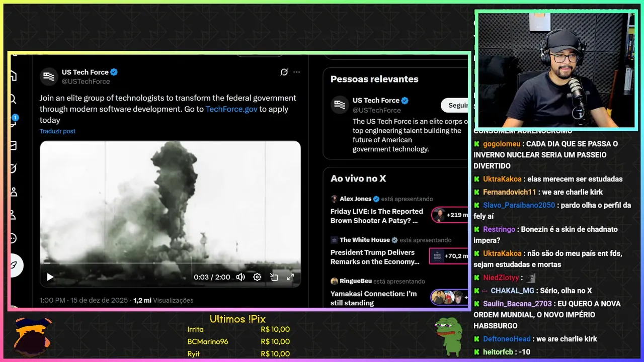Image resolution: width=644 pixels, height=362 pixels.
Task: Click the +70,2 mi White House pill
Action: (449, 256)
